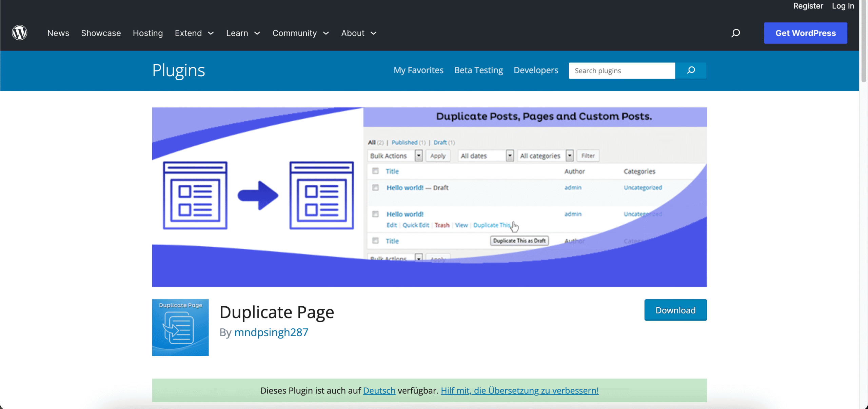Expand the About dropdown menu
868x409 pixels.
(x=359, y=33)
